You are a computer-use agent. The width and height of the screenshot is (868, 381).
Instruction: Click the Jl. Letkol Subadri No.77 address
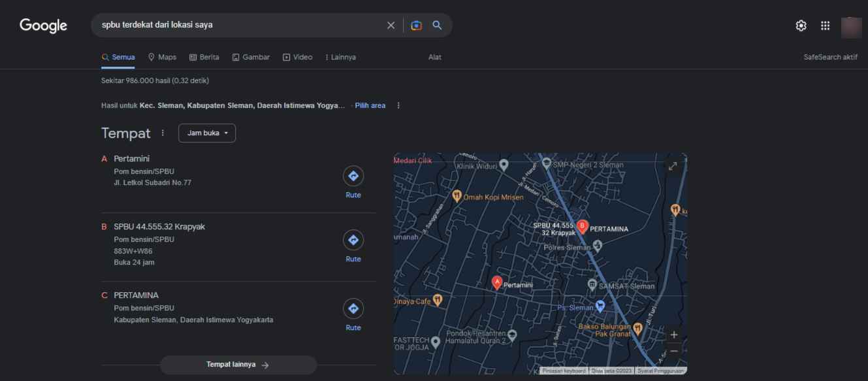(x=153, y=182)
